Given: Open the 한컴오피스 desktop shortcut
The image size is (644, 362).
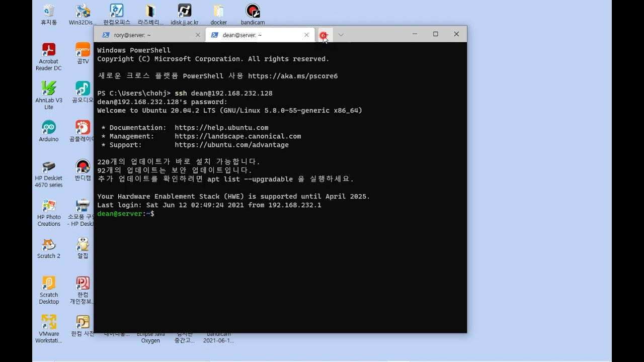Looking at the screenshot, I should point(117,14).
